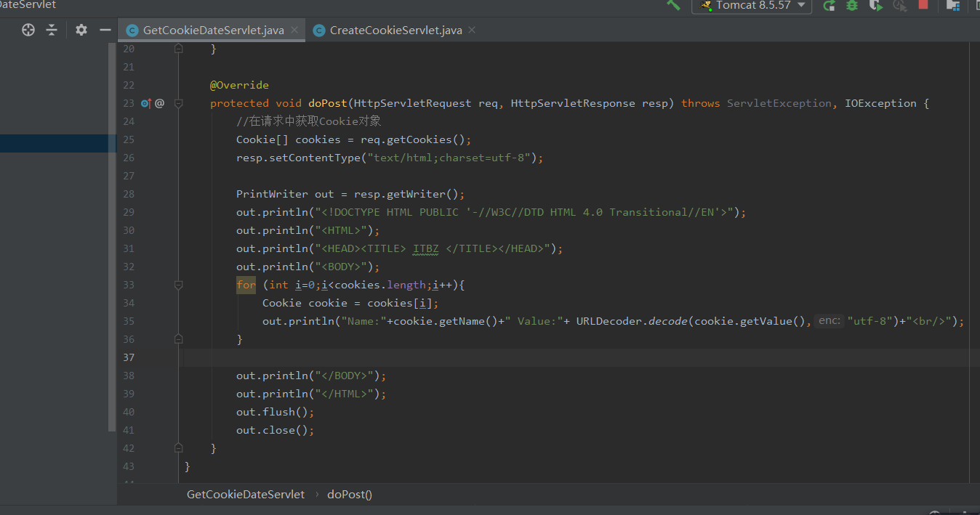Start debugging with the green bug icon
This screenshot has width=980, height=515.
point(852,6)
